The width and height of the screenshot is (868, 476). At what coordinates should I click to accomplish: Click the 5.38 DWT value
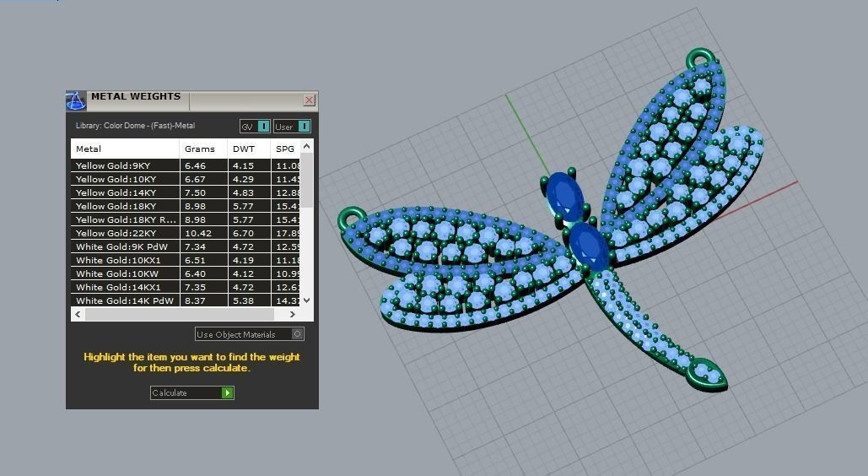point(243,300)
